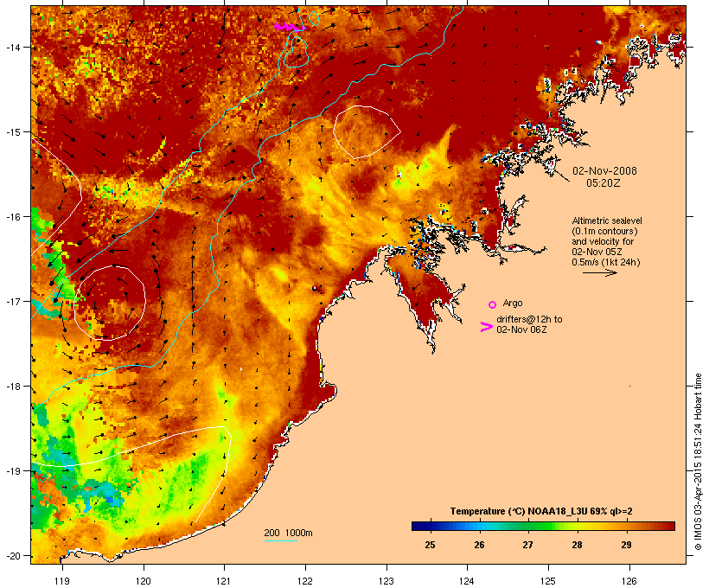Viewport: 709px width, 588px height.
Task: Click the 'Altimetric sealevel' legend text
Action: [607, 220]
